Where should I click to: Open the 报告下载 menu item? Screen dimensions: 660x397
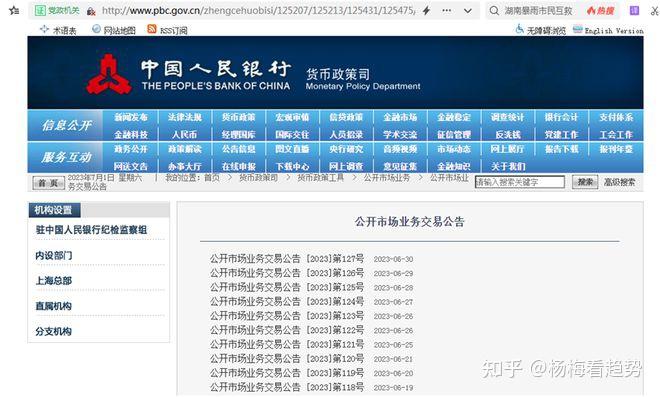coord(562,149)
